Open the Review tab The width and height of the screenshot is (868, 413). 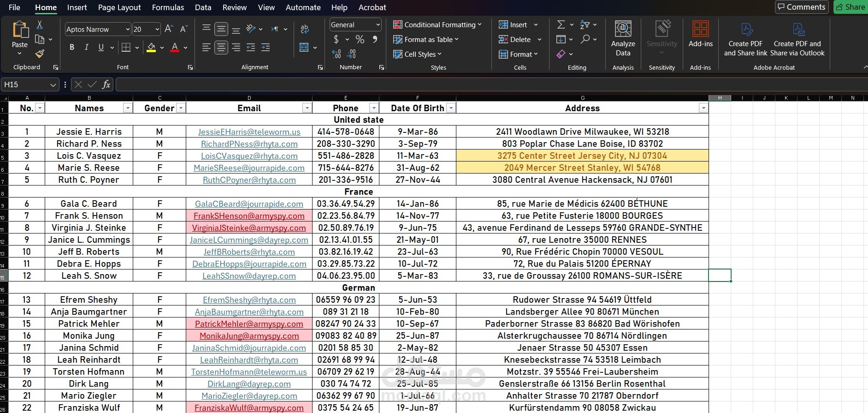pos(235,7)
